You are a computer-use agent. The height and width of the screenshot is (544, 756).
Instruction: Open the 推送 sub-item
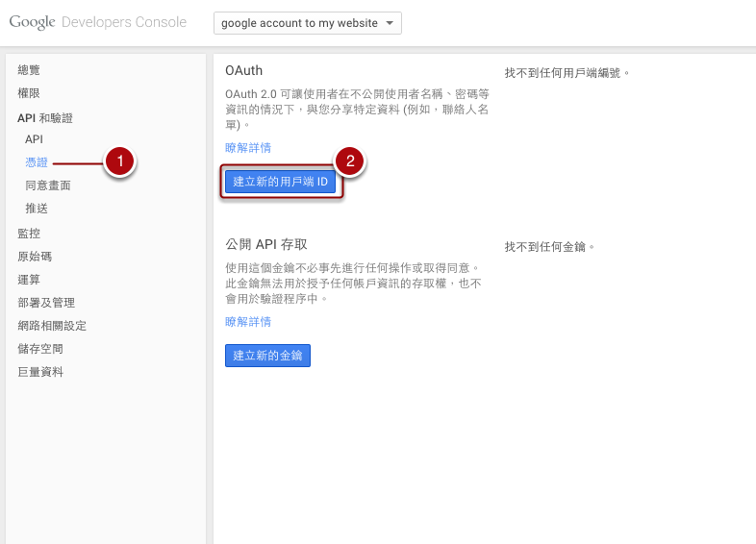coord(37,209)
